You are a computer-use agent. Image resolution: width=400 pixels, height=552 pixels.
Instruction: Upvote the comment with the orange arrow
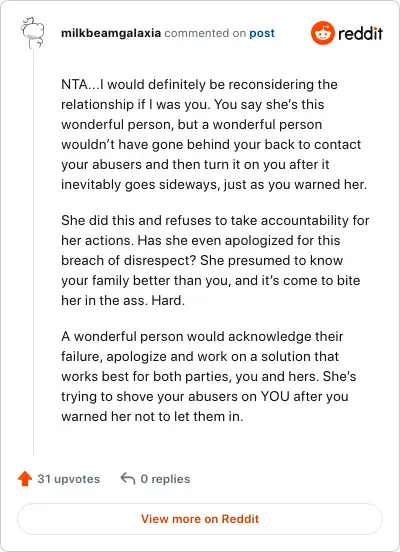pos(25,479)
